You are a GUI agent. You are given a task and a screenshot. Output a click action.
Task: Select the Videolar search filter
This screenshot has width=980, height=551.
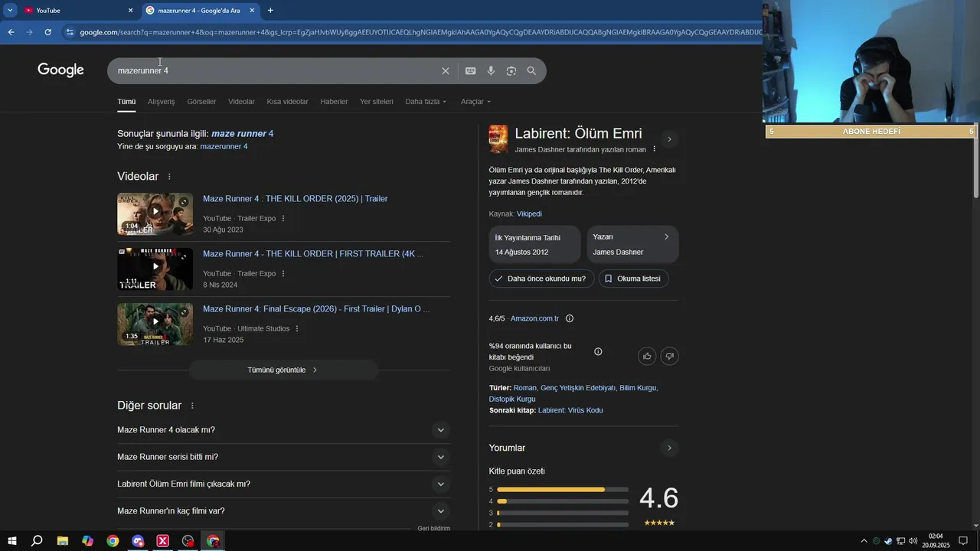241,101
